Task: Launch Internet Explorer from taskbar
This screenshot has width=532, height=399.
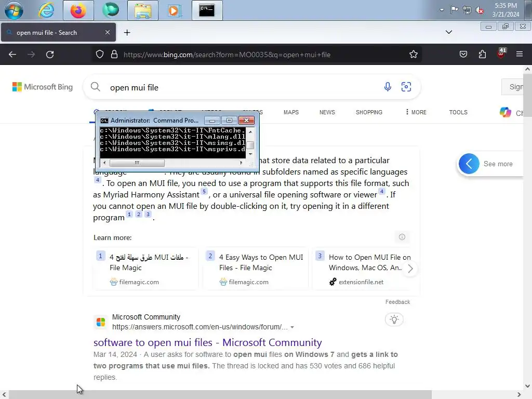Action: pos(46,10)
